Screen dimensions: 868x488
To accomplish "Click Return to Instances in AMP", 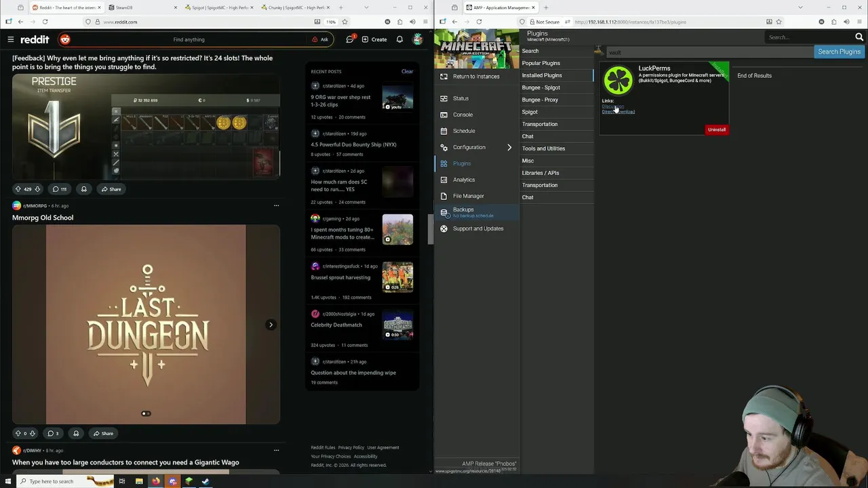I will point(476,77).
